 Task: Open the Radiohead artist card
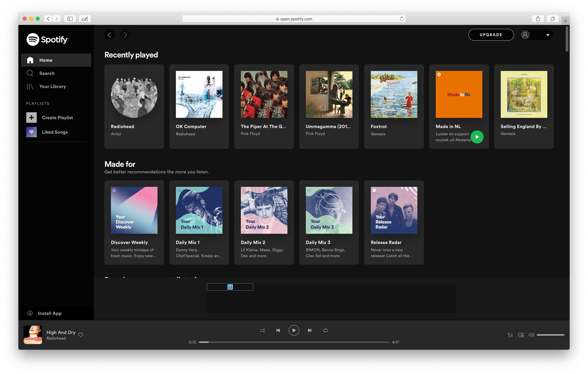pyautogui.click(x=134, y=107)
